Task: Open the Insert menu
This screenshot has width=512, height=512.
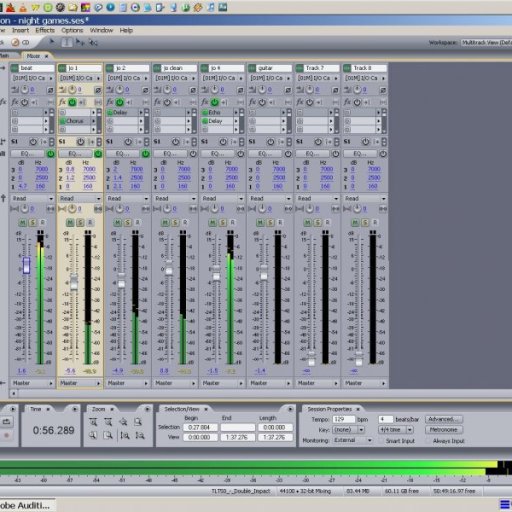Action: (20, 30)
